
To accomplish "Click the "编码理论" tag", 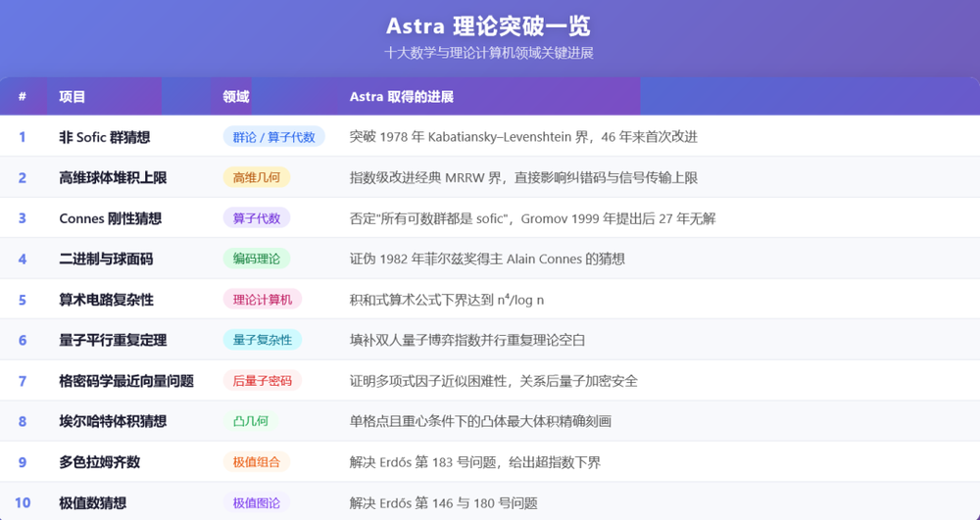I will click(x=256, y=259).
